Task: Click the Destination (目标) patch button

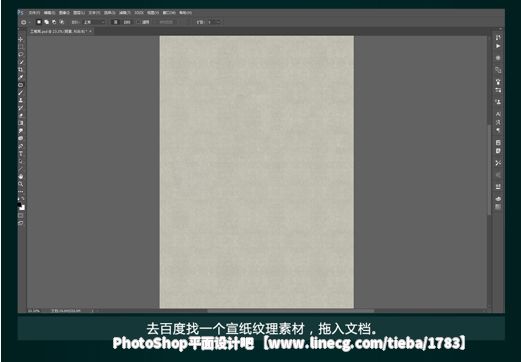Action: (x=127, y=22)
